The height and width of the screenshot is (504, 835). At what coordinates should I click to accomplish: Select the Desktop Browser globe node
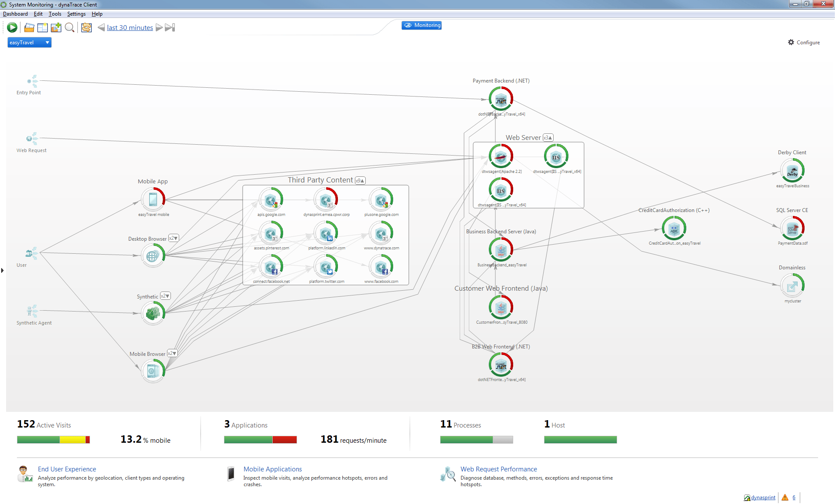153,255
